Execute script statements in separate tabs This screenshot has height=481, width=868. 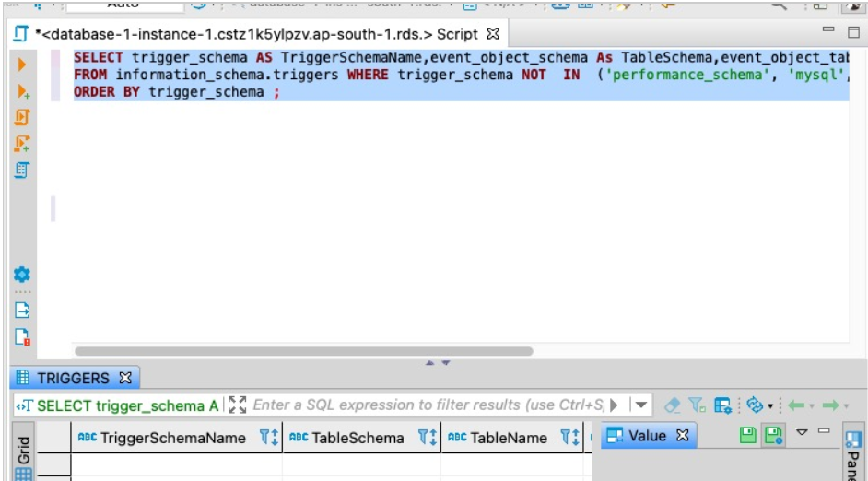point(22,144)
